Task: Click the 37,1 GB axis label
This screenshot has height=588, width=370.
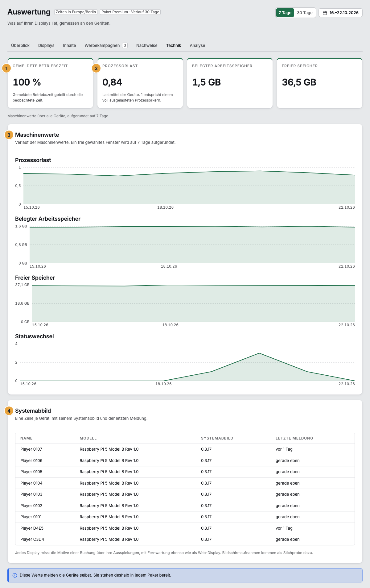Action: 22,285
